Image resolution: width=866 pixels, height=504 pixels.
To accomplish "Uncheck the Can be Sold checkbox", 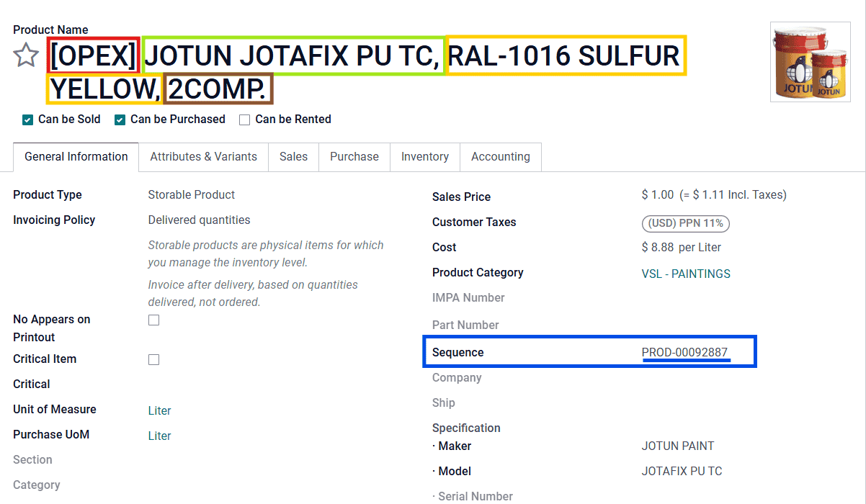I will (x=27, y=120).
